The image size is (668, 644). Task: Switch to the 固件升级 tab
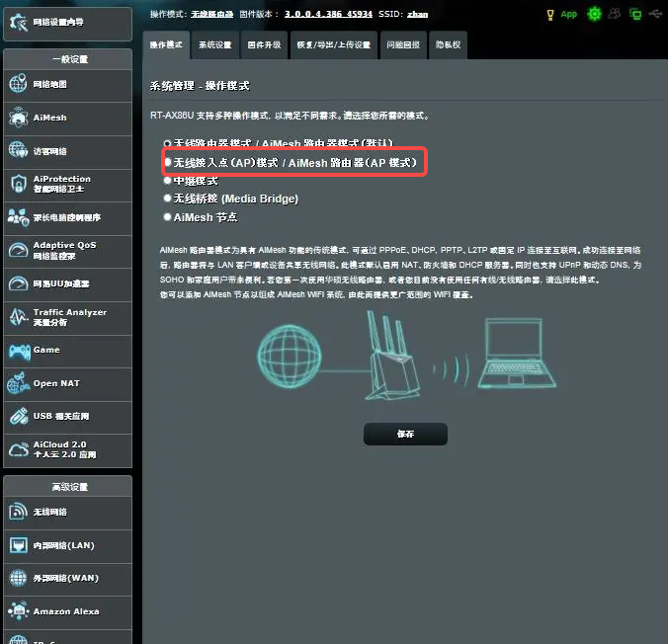(263, 45)
